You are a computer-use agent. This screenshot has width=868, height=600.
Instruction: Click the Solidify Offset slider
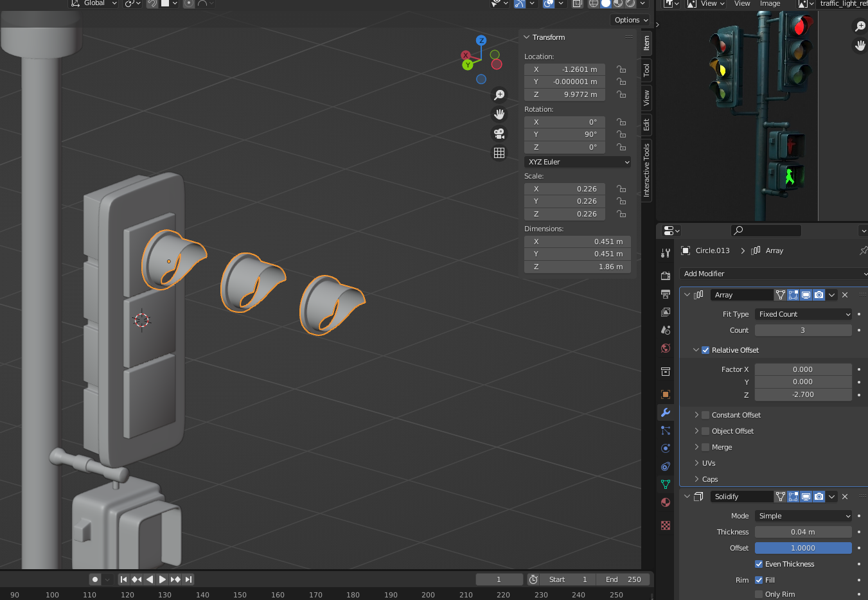pos(803,548)
